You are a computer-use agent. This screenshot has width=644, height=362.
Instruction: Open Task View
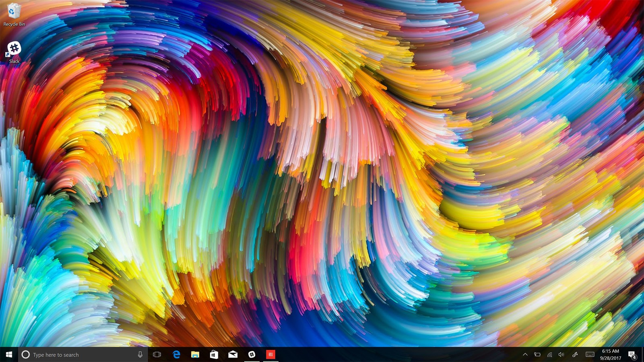tap(157, 354)
